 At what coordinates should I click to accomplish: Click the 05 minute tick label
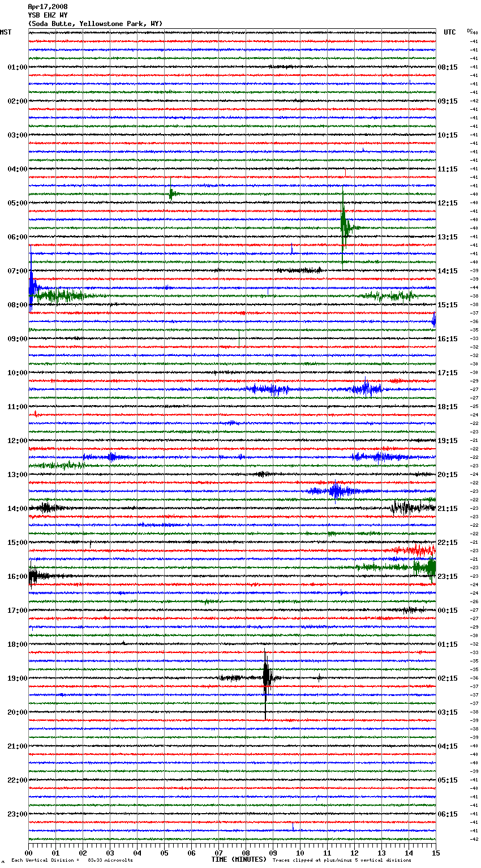coord(165,853)
